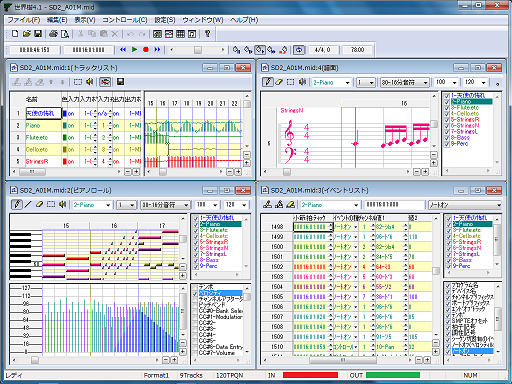Image resolution: width=512 pixels, height=384 pixels.
Task: Save from the track list window disk icon
Action: point(120,82)
